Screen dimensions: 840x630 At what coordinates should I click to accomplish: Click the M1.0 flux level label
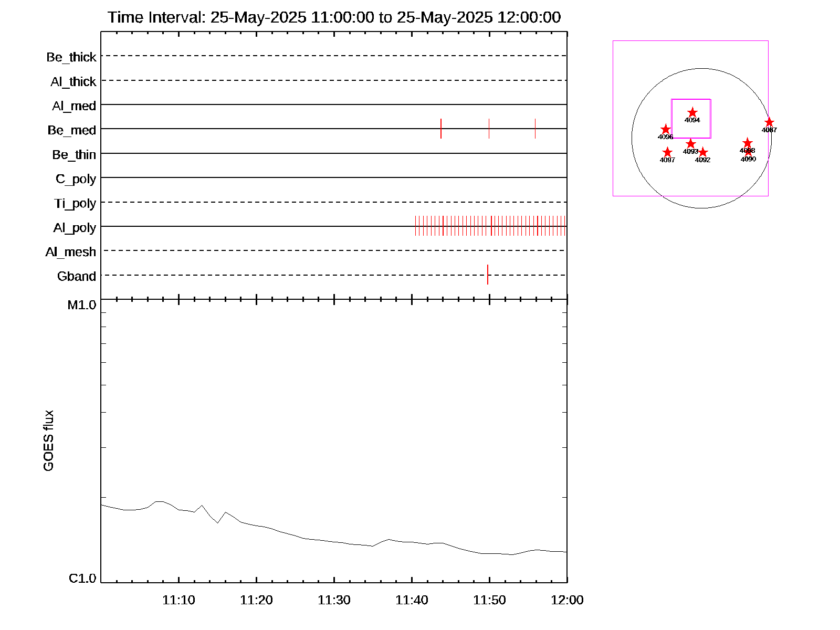[82, 305]
